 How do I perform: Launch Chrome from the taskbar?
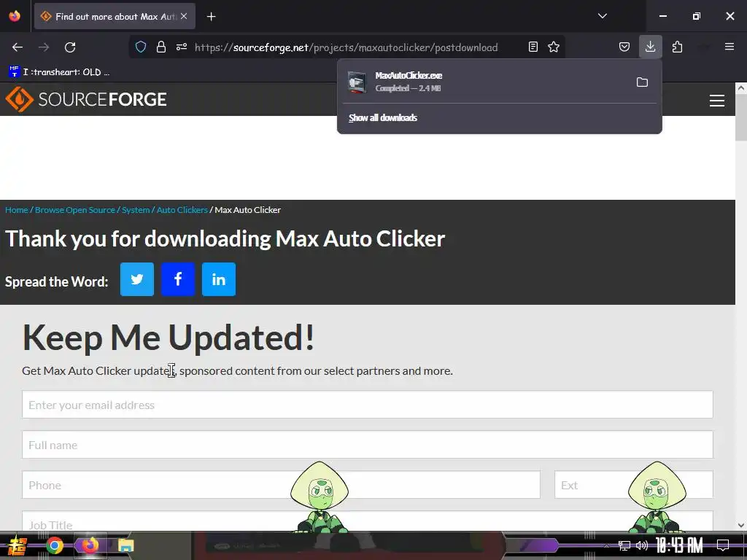[x=54, y=545]
